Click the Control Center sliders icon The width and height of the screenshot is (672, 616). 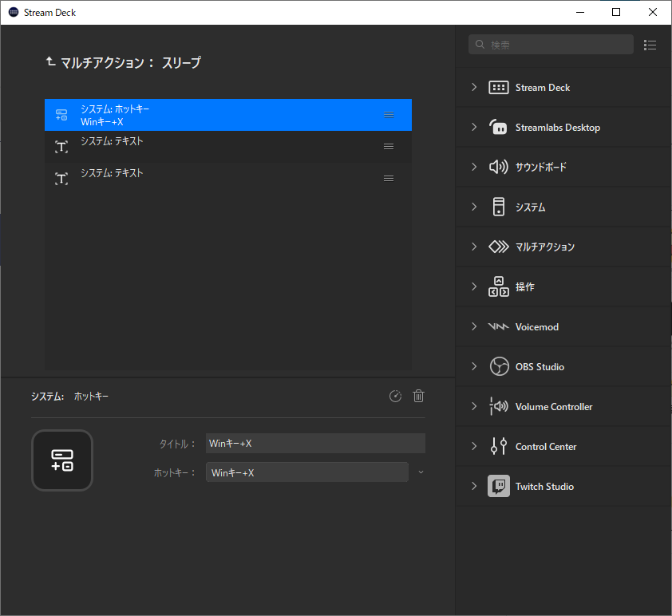(499, 446)
